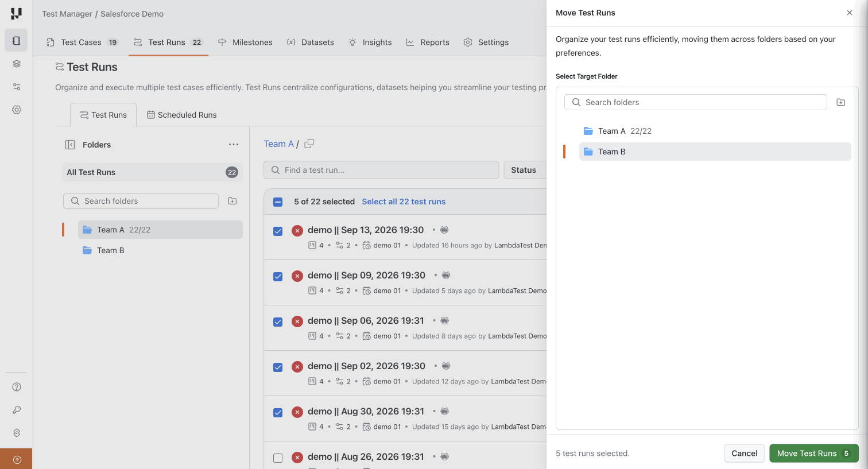Uncheck the demo Sep 09, 2026 19:30 run
This screenshot has height=469, width=868.
(278, 277)
